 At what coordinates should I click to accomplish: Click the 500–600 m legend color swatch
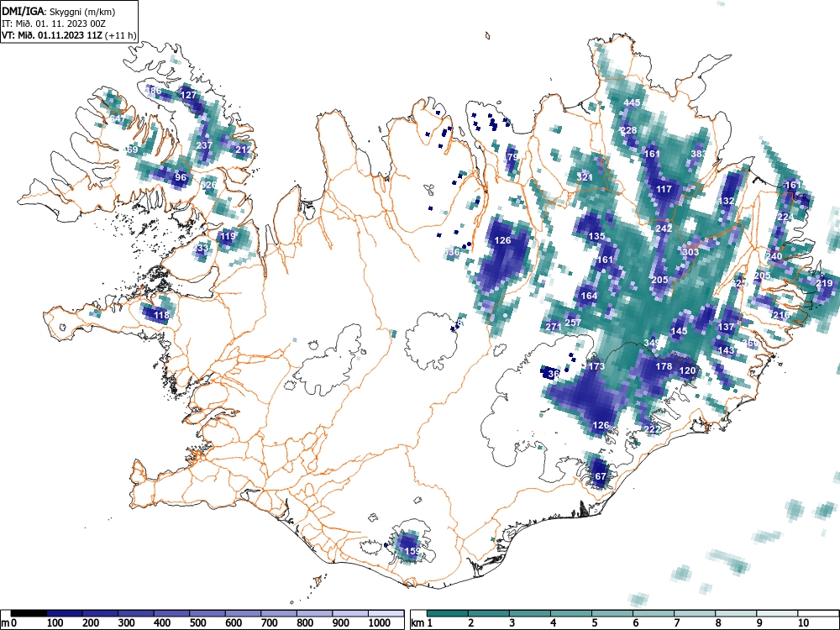click(x=207, y=613)
